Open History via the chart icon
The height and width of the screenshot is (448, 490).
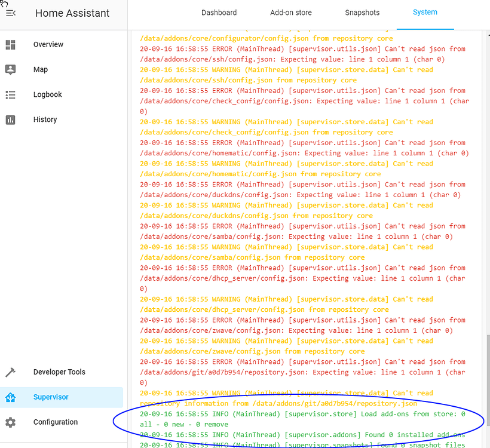pos(10,119)
